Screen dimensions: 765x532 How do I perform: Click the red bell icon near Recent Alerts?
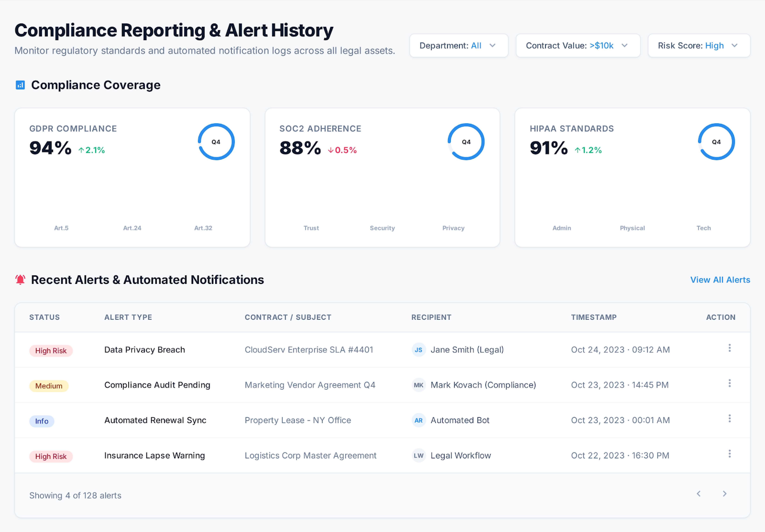[20, 279]
